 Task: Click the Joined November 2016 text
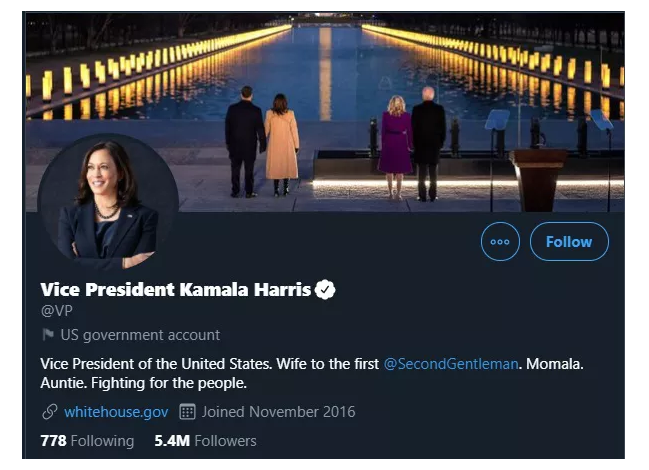click(278, 412)
